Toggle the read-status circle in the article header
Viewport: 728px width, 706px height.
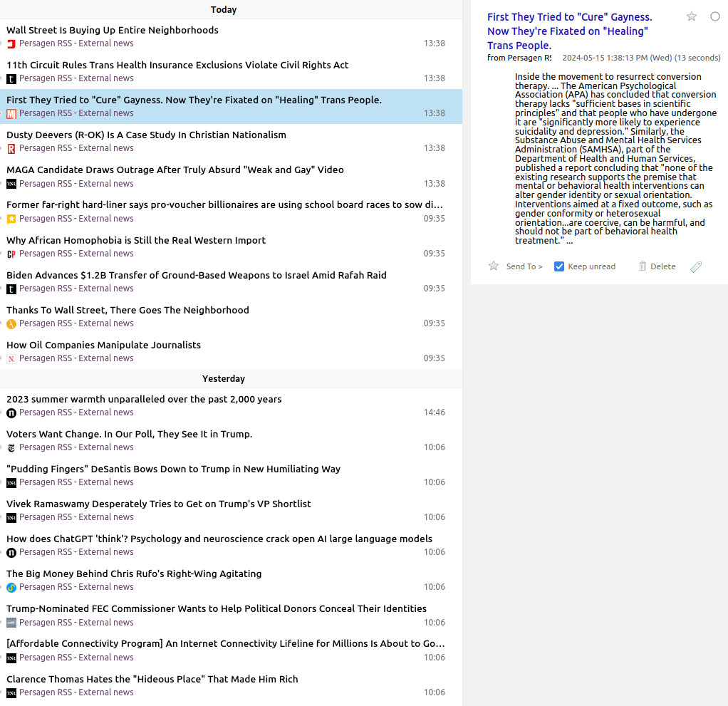[x=715, y=16]
